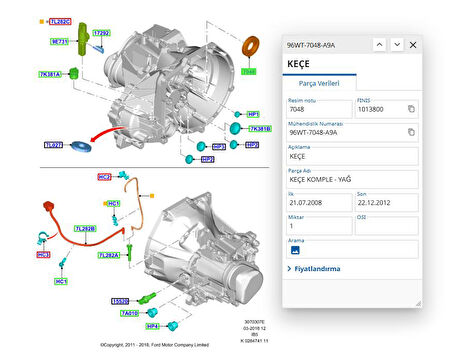Click the teal HP1 plug part
452x360 pixels.
coord(237,114)
